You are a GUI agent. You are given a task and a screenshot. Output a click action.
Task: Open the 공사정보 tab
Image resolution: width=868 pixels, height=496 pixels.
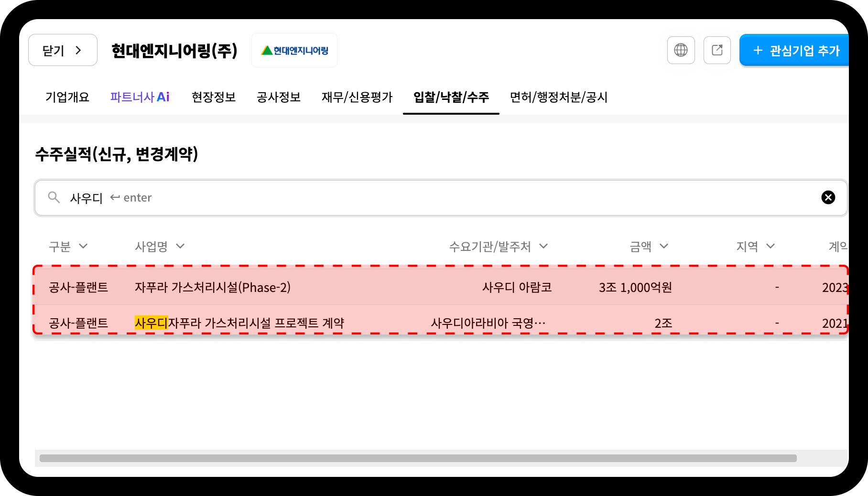(x=279, y=97)
